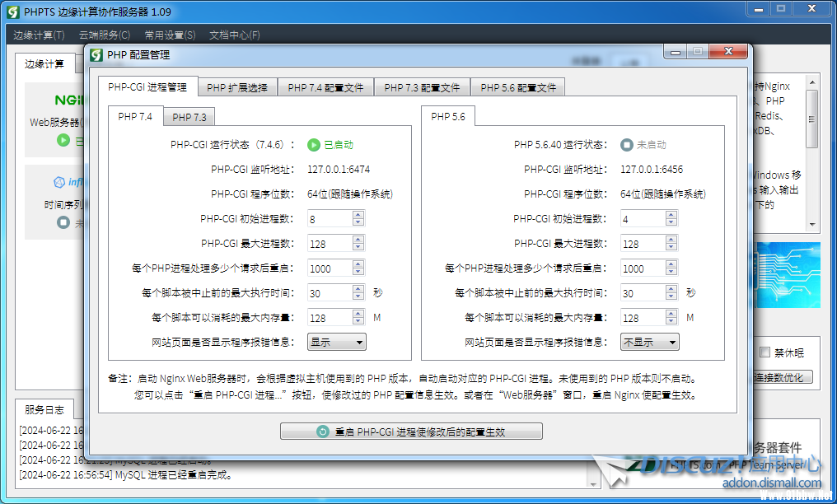This screenshot has width=837, height=504.
Task: Open the 常用设置 menu
Action: click(x=170, y=35)
